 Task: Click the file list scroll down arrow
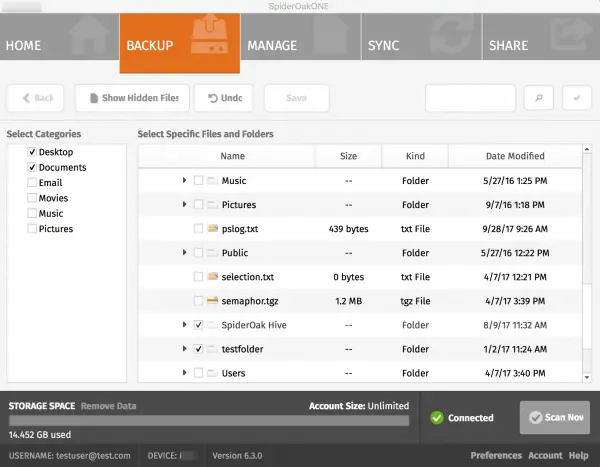pos(587,377)
